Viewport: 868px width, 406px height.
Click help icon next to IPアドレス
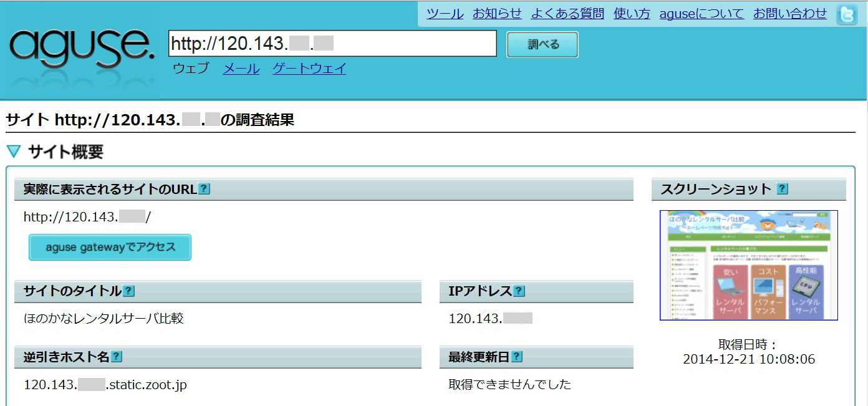(519, 291)
